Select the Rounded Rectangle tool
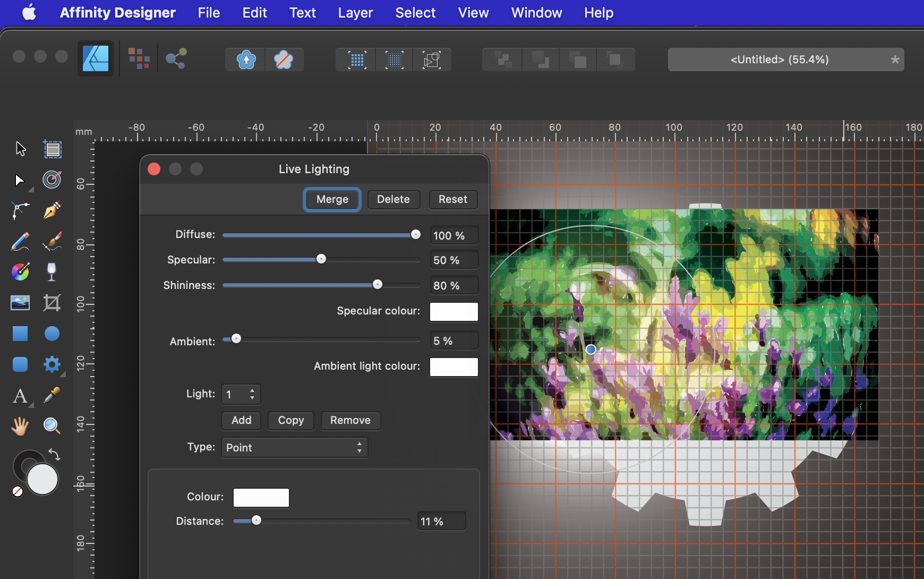This screenshot has width=924, height=579. tap(20, 364)
